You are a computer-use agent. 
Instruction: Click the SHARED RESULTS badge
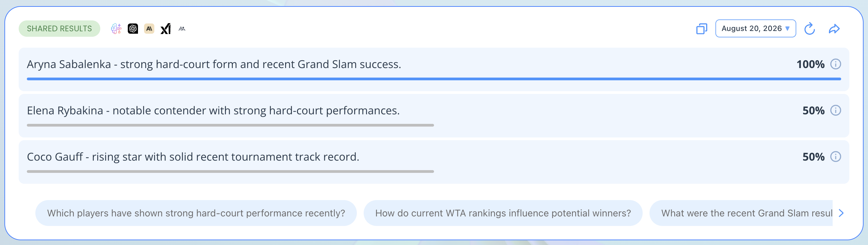tap(59, 29)
